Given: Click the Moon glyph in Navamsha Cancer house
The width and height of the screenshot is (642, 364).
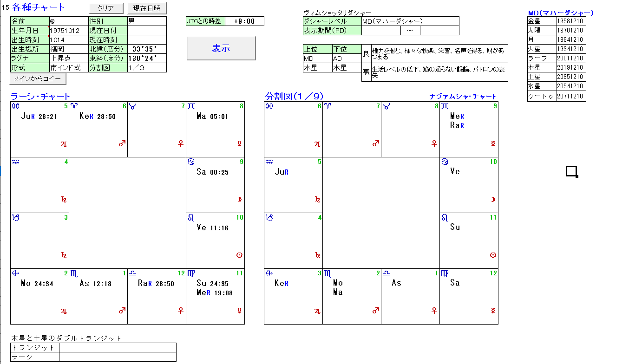Looking at the screenshot, I should [x=493, y=199].
